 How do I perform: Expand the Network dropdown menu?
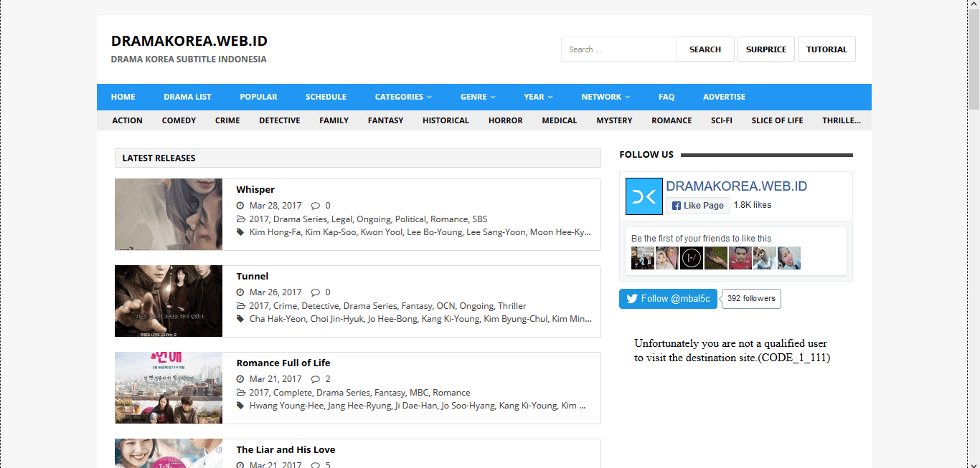pos(606,97)
